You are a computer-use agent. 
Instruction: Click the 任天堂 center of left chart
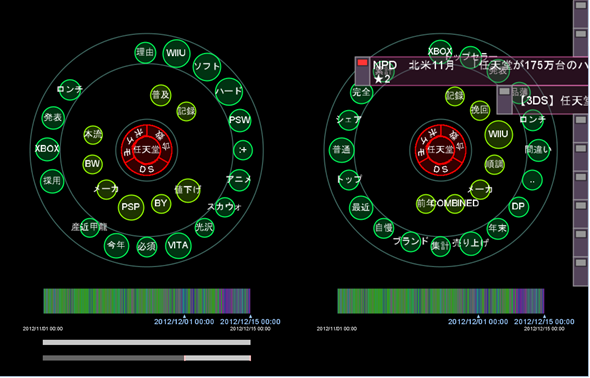click(x=147, y=150)
